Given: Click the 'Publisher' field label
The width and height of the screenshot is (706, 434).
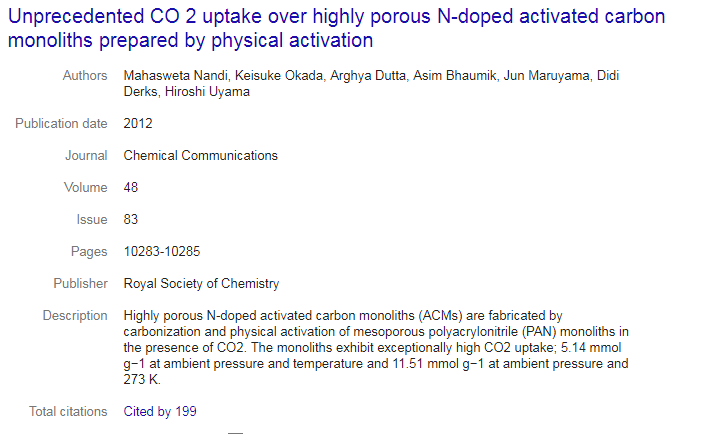Looking at the screenshot, I should click(x=80, y=283).
